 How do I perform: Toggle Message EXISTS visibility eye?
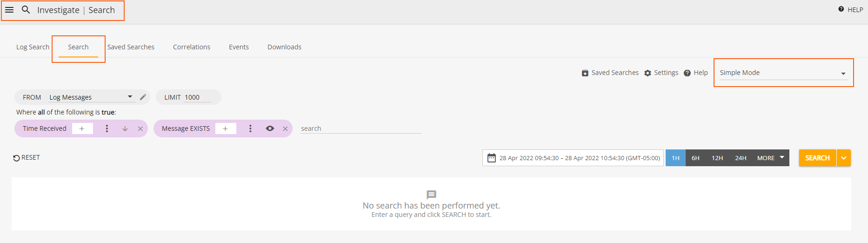click(270, 128)
